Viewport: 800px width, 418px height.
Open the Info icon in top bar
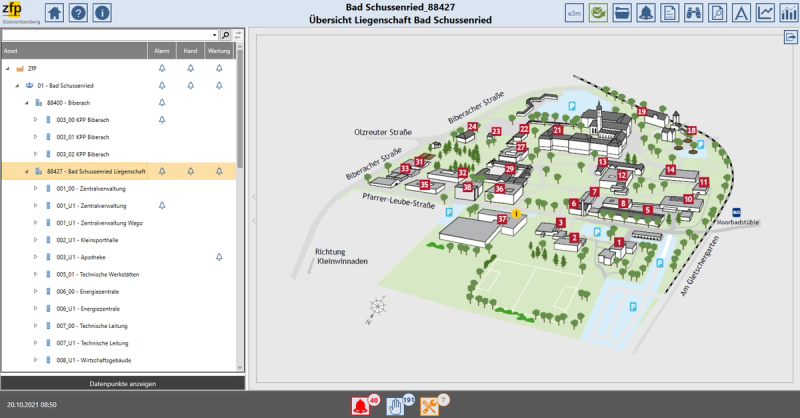[103, 13]
